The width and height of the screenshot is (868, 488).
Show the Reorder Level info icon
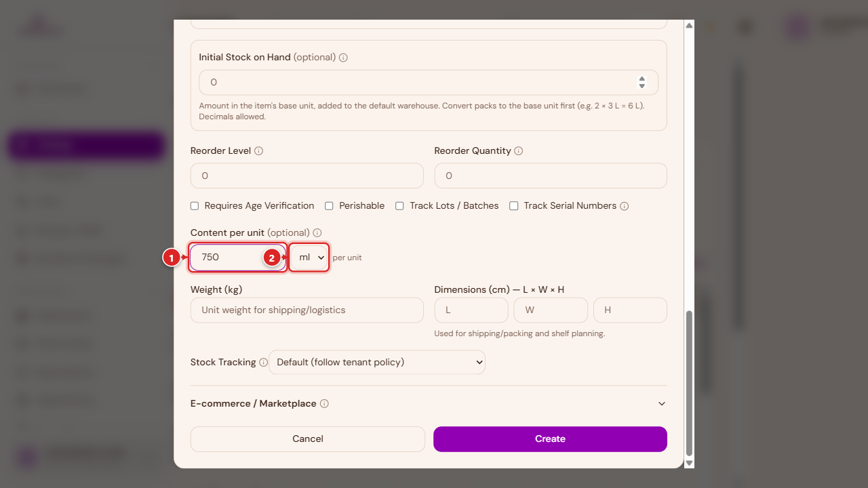click(258, 151)
